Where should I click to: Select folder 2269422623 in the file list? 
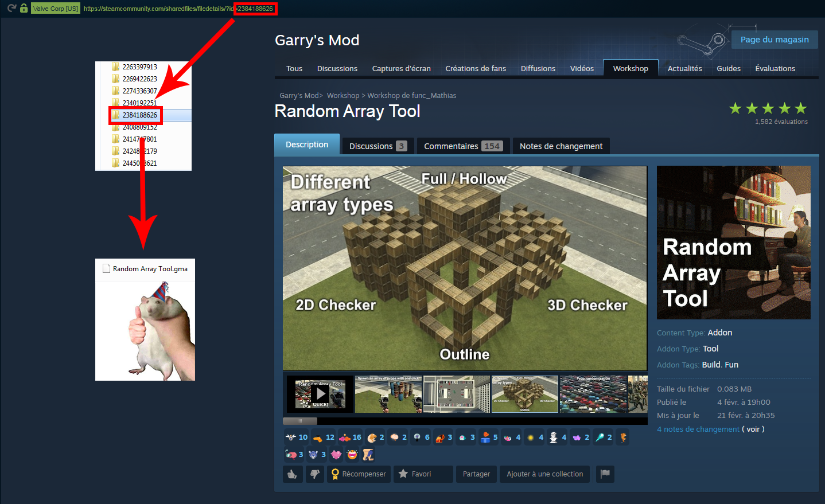(139, 79)
